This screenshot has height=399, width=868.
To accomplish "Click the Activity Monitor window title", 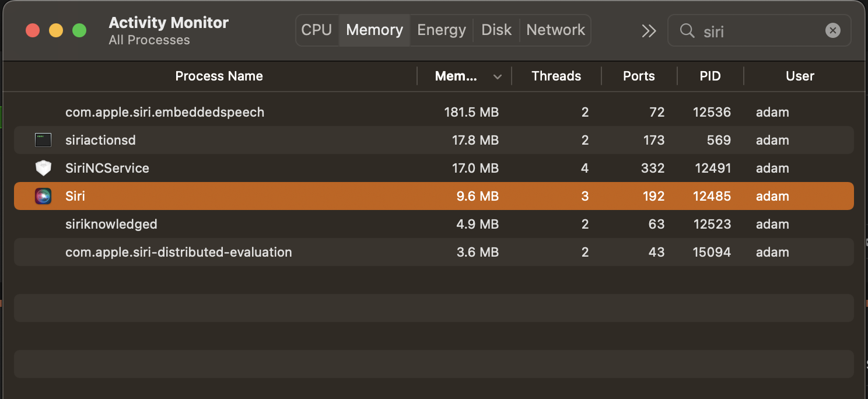I will pos(169,23).
